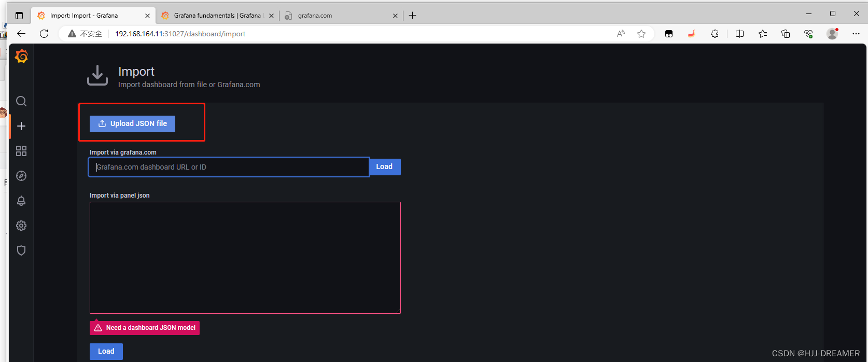Viewport: 868px width, 362px height.
Task: Reload the page with refresh icon
Action: click(44, 34)
